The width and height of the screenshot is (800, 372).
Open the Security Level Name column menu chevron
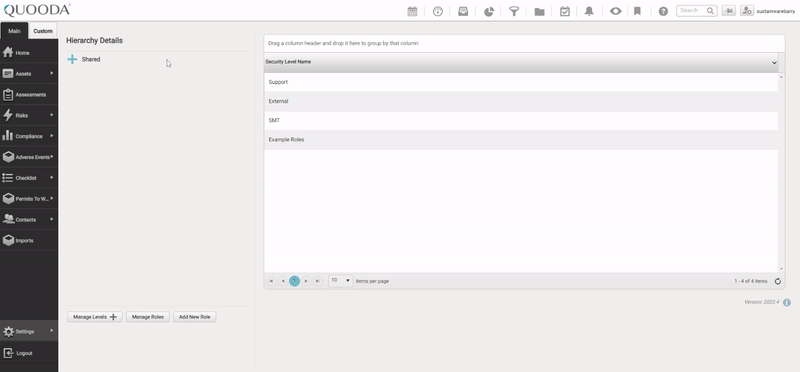point(774,62)
